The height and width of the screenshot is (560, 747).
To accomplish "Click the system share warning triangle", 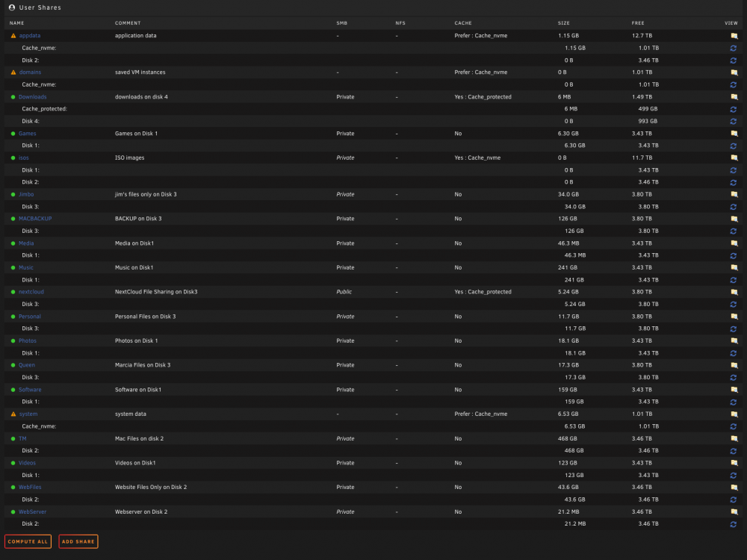I will [13, 414].
